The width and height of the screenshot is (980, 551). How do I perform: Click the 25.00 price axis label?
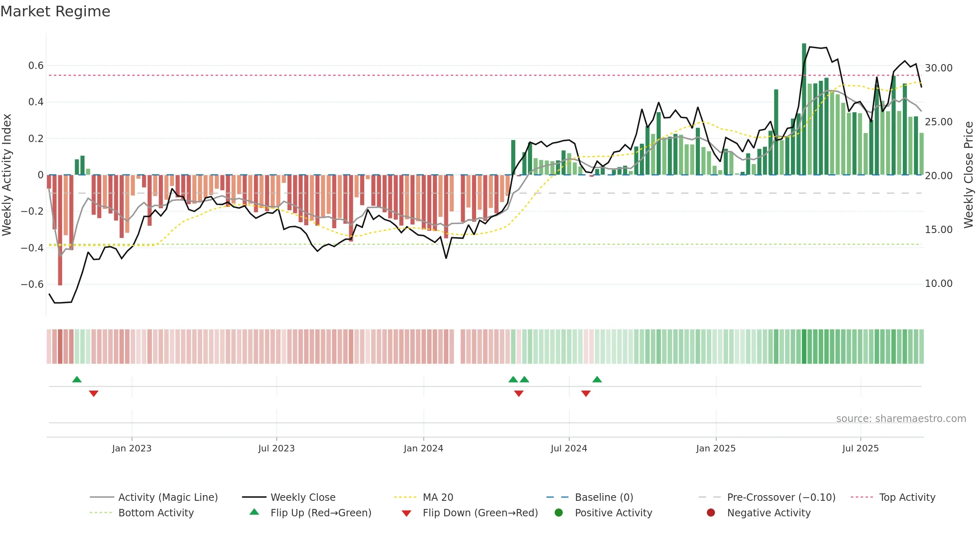coord(938,122)
